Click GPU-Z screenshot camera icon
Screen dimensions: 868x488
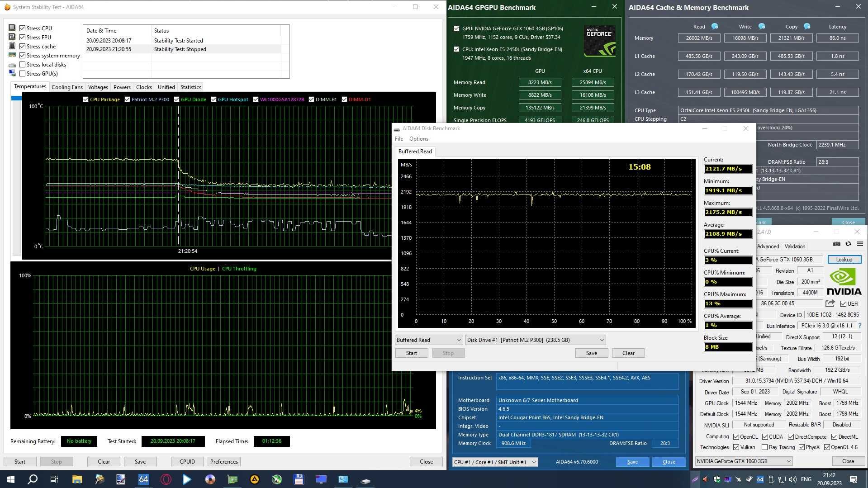(837, 244)
